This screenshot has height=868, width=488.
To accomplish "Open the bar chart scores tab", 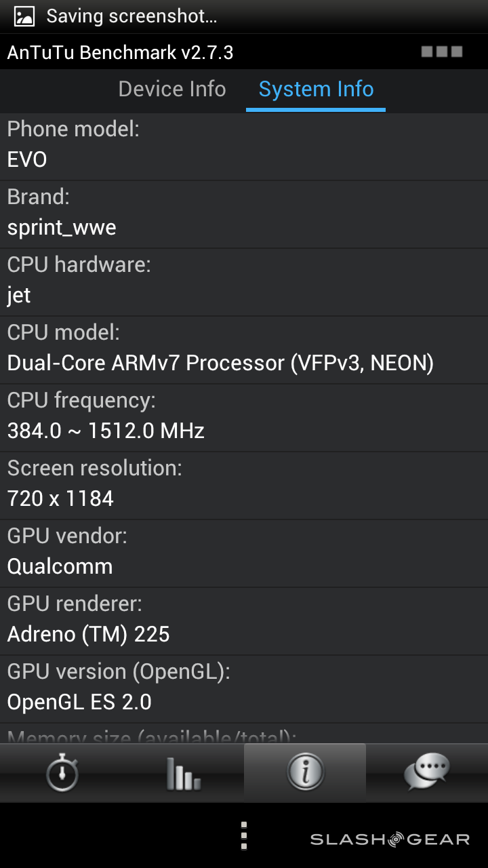I will [x=183, y=772].
